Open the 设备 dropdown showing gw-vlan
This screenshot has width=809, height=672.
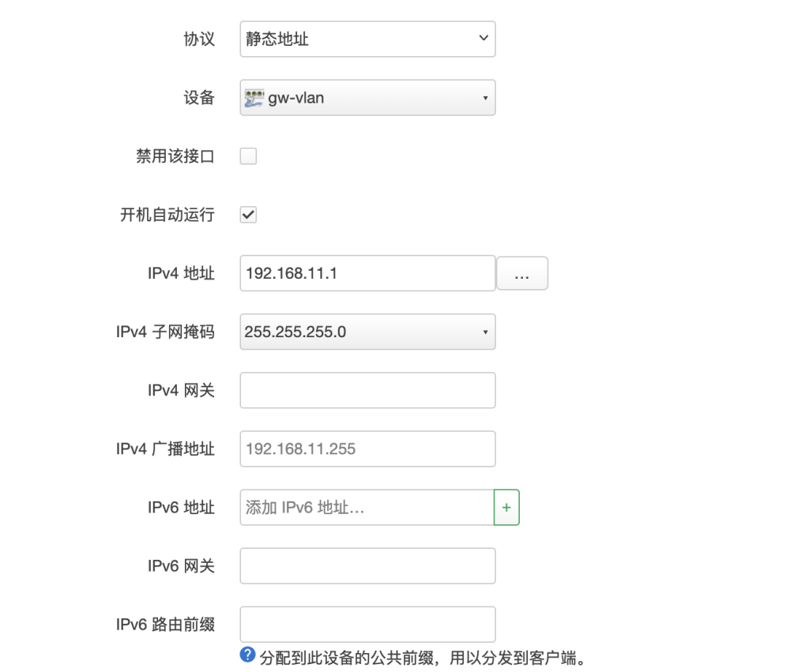pos(367,97)
